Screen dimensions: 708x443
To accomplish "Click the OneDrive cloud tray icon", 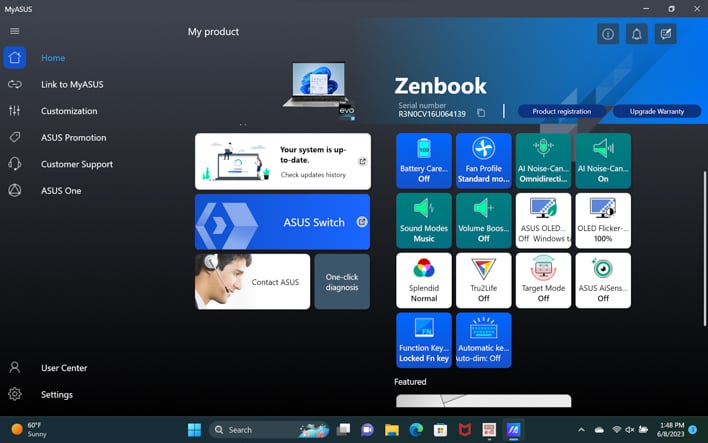I will click(x=599, y=430).
